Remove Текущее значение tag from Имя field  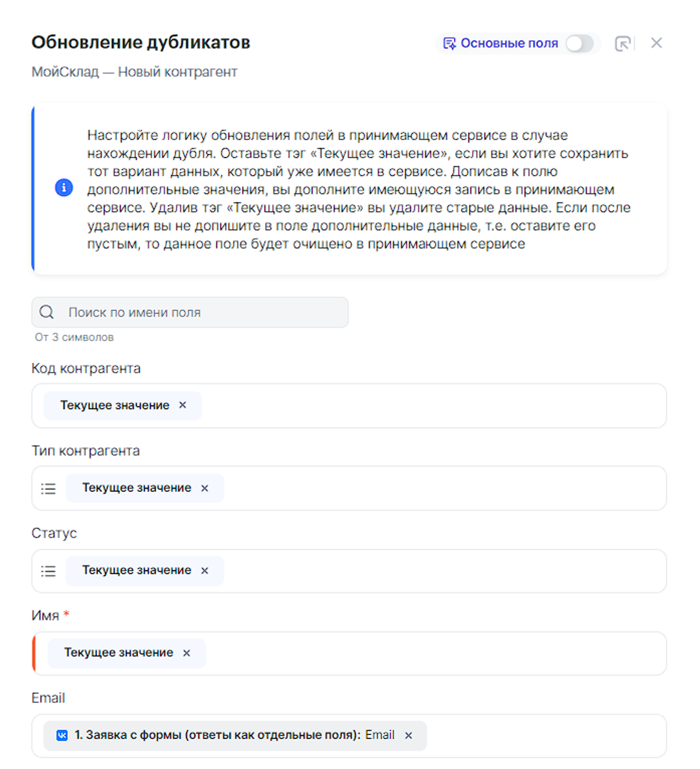click(x=186, y=653)
